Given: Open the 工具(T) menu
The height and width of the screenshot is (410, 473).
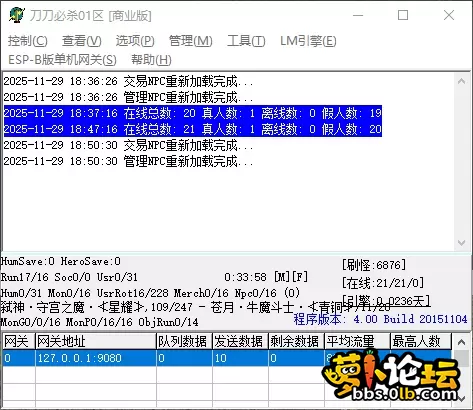Looking at the screenshot, I should click(246, 41).
